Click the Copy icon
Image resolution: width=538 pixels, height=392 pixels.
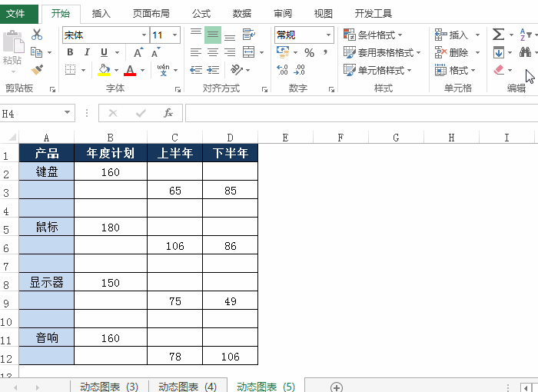click(x=36, y=52)
